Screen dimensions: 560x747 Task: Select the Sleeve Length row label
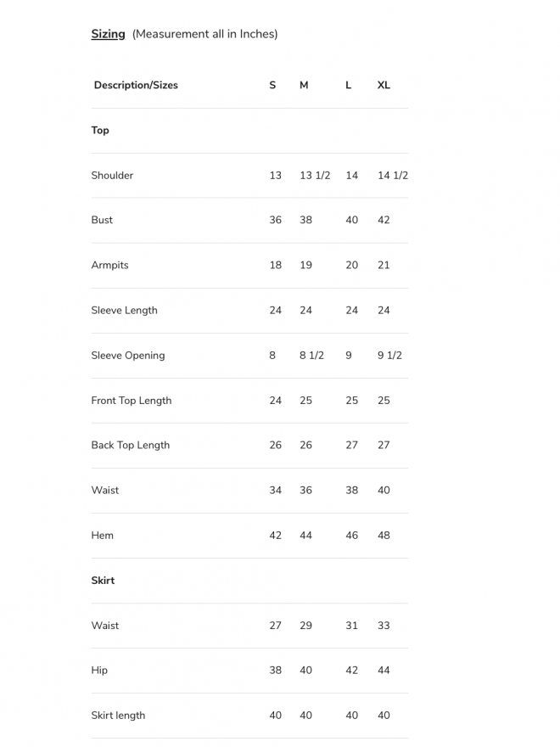coord(124,310)
